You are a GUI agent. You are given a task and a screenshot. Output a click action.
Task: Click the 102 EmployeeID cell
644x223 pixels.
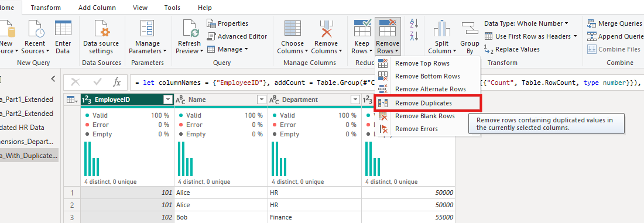click(x=127, y=217)
